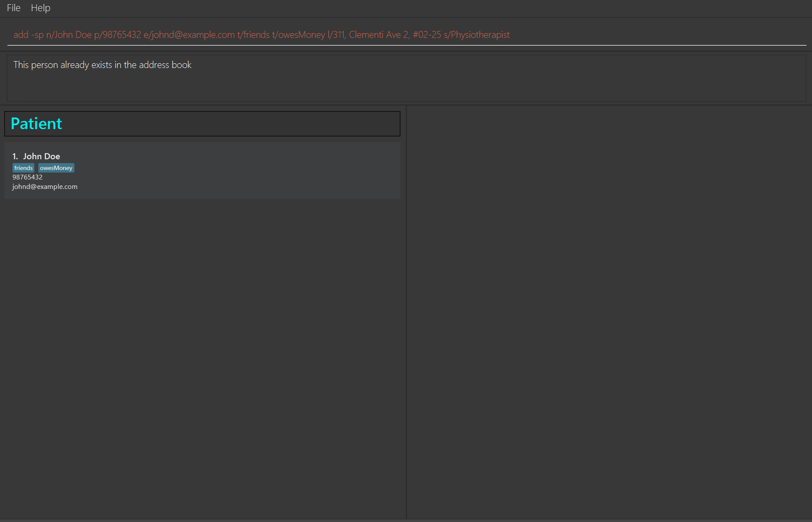Click the result message 'This person already exists'

102,65
